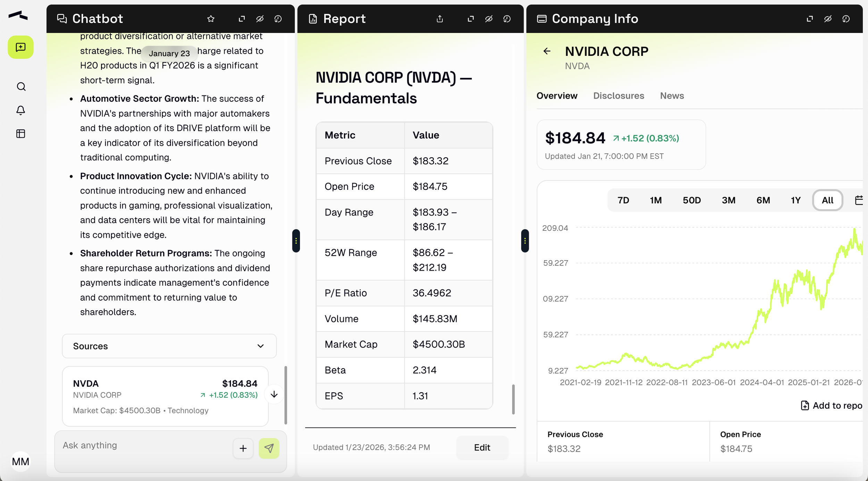Click the scroll-down arrow beside NVDA card
The height and width of the screenshot is (481, 868).
pyautogui.click(x=274, y=394)
